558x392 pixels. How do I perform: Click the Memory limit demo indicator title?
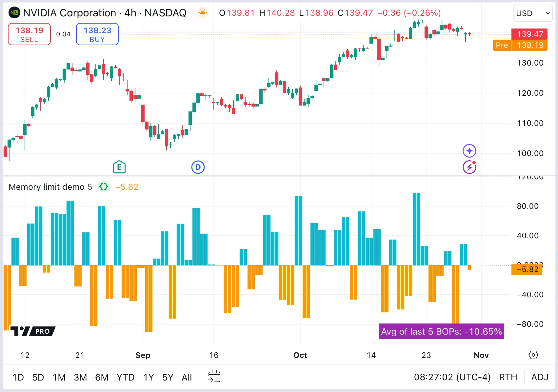point(47,187)
